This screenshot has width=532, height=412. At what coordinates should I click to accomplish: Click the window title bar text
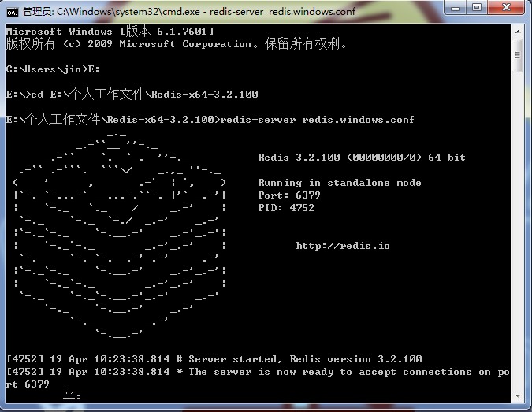click(x=189, y=12)
